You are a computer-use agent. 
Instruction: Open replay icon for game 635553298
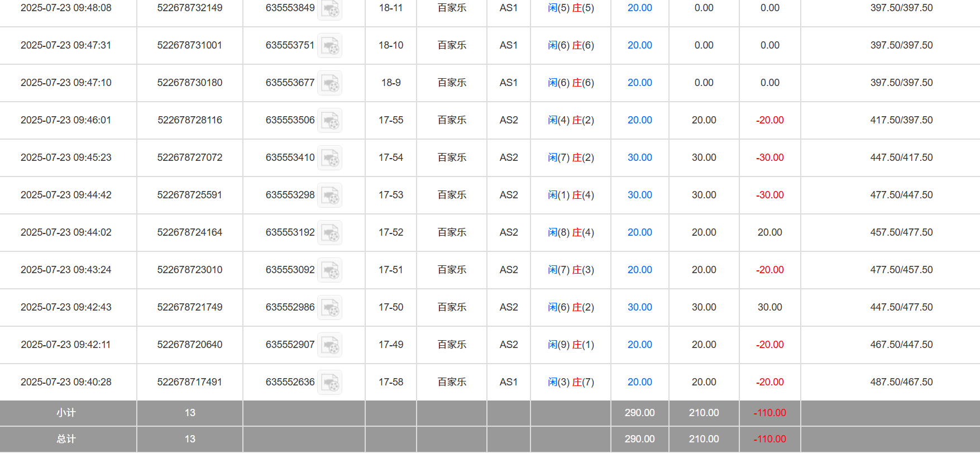tap(330, 195)
